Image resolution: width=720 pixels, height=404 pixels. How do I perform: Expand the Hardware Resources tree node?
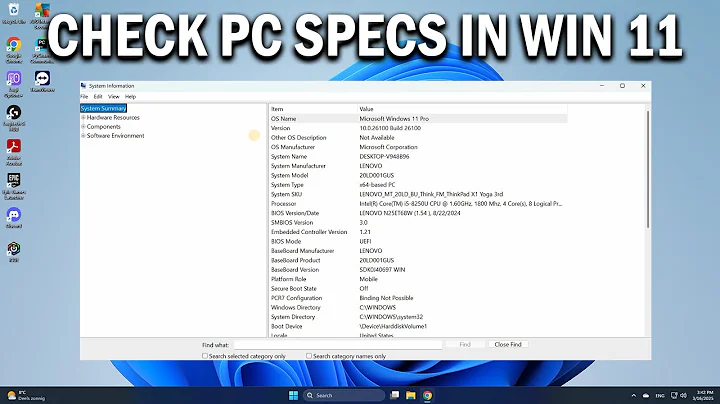[83, 118]
